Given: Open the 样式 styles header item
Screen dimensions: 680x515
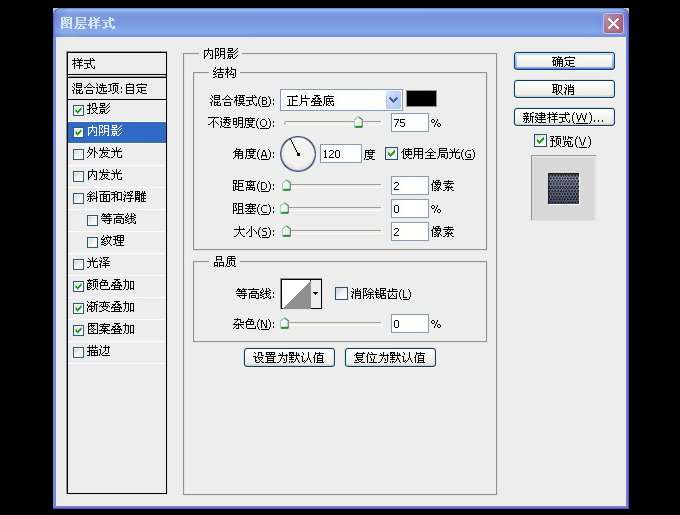Looking at the screenshot, I should coord(116,64).
